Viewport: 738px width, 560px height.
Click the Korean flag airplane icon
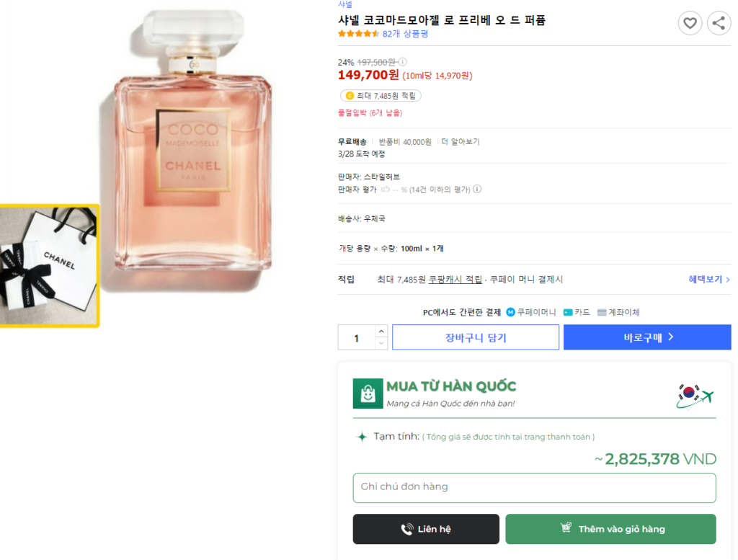click(695, 394)
